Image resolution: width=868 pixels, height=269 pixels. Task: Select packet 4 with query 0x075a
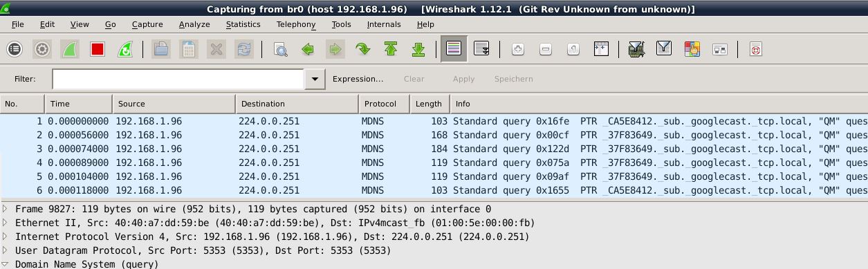(x=434, y=163)
